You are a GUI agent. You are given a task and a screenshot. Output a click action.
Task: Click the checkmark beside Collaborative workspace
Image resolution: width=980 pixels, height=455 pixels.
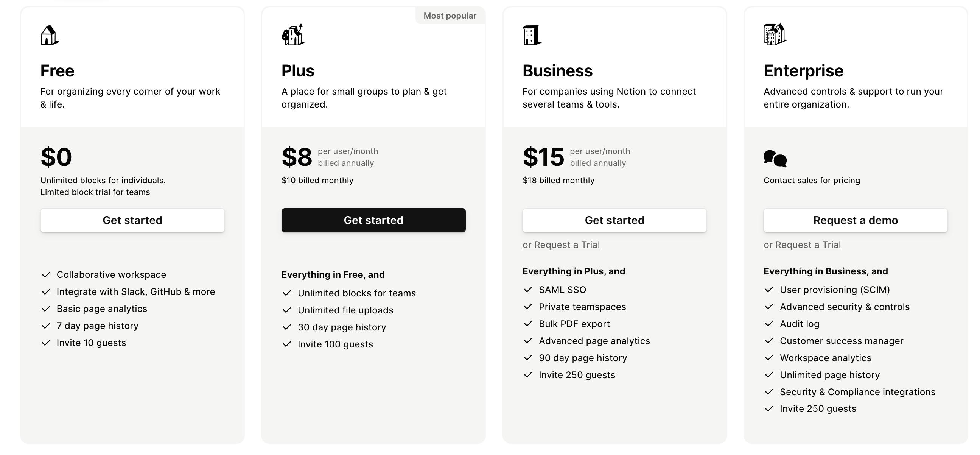(x=46, y=275)
